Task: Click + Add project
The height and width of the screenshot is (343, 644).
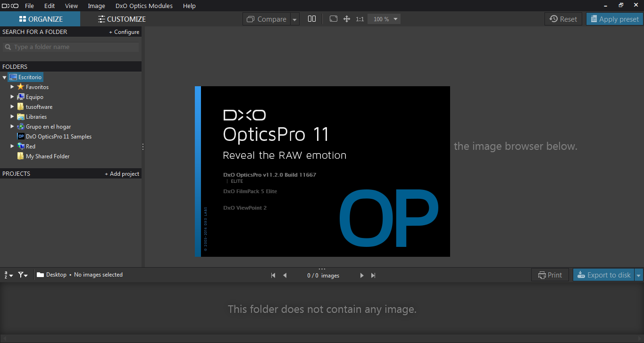Action: pyautogui.click(x=122, y=174)
